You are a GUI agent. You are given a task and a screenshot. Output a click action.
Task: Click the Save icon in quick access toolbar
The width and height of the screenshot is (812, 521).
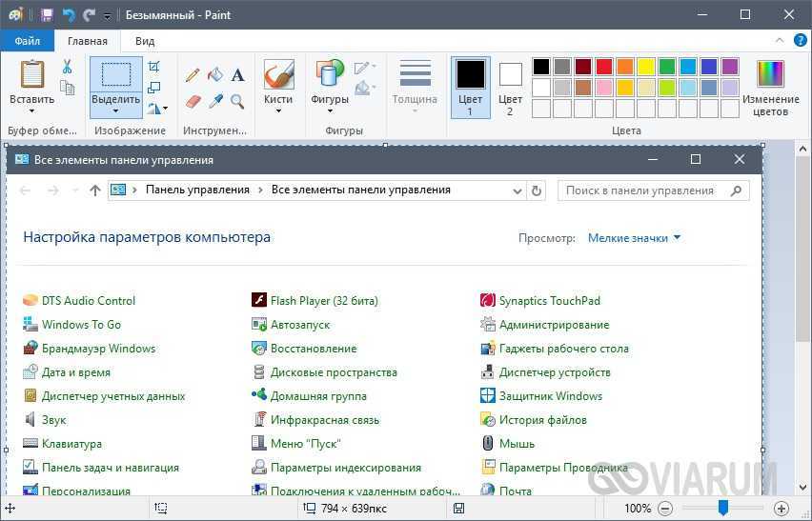(x=46, y=15)
